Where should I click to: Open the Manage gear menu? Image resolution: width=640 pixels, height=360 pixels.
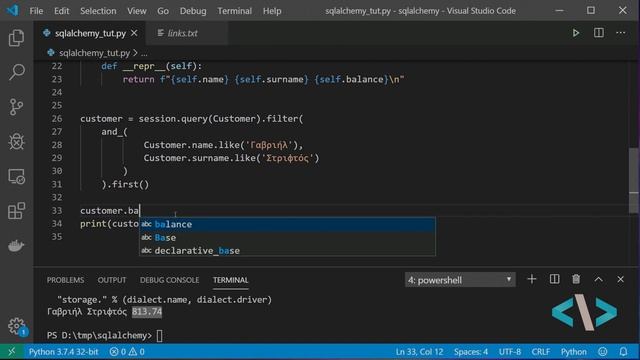tap(16, 326)
